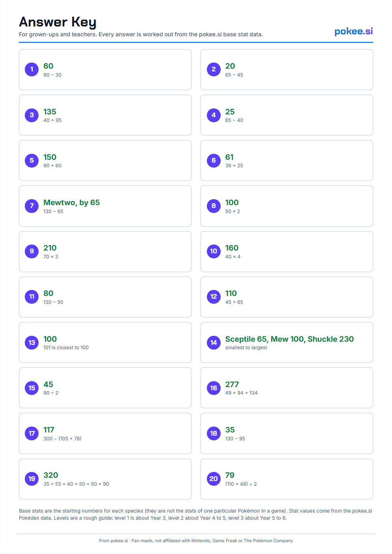Click the '101 is closest to 100' explanation
Image resolution: width=392 pixels, height=554 pixels.
(66, 347)
